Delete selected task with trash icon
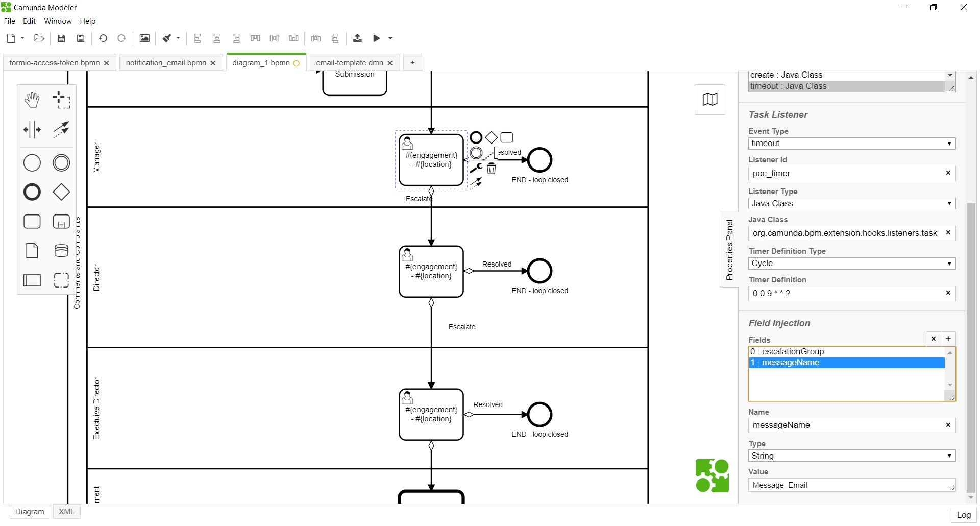The height and width of the screenshot is (526, 980). [492, 168]
